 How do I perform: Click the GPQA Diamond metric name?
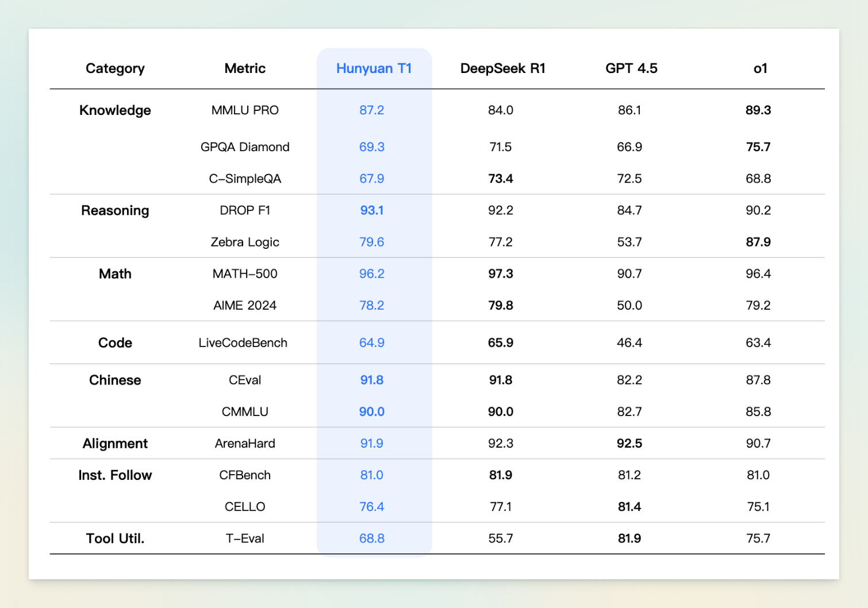(x=245, y=147)
